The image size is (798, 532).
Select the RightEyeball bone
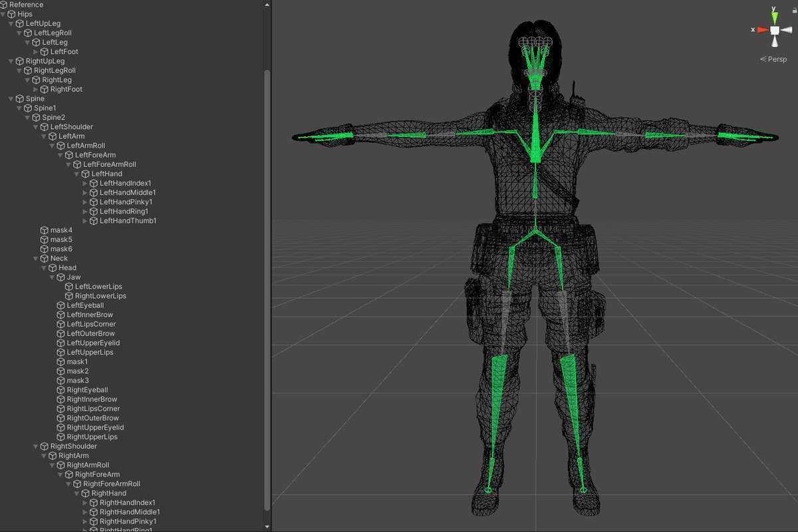pyautogui.click(x=87, y=390)
